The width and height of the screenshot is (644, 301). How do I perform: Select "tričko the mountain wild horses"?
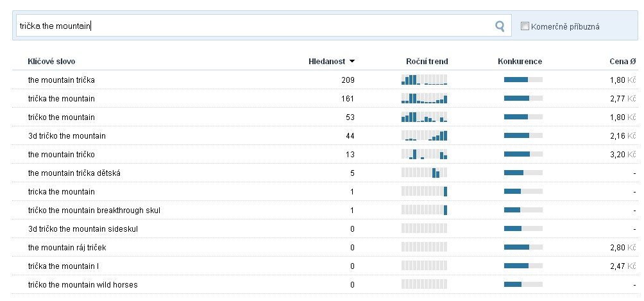(x=83, y=284)
